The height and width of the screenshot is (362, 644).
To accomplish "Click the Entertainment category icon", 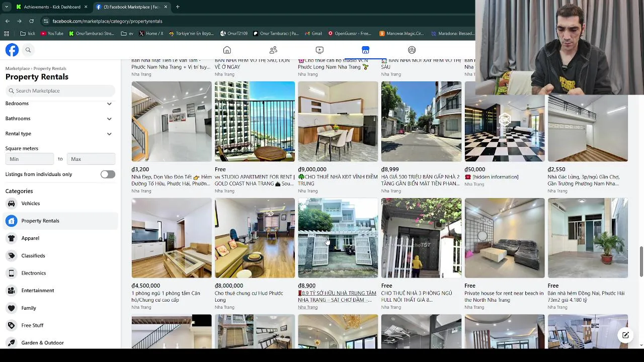I will tap(11, 291).
